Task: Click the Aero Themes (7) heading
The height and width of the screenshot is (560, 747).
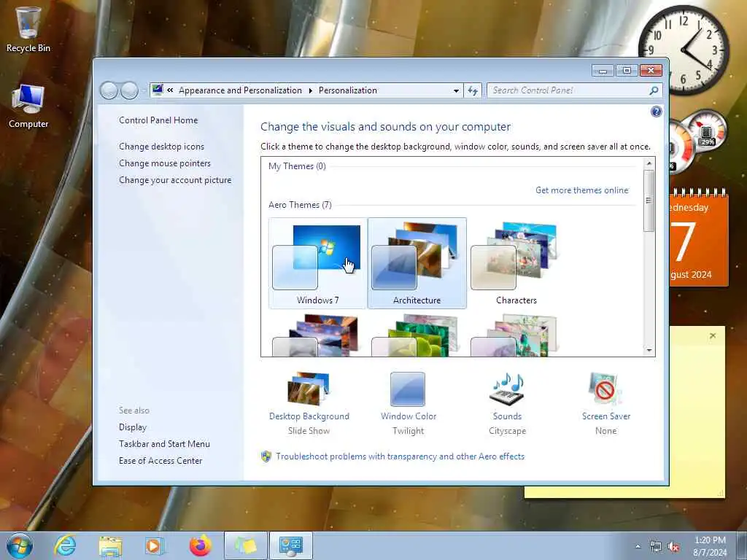Action: tap(300, 205)
